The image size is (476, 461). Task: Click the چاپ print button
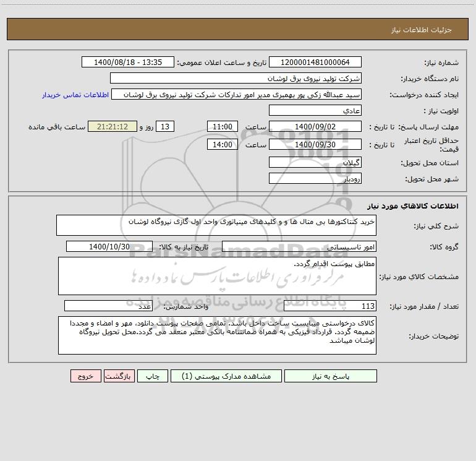153,376
